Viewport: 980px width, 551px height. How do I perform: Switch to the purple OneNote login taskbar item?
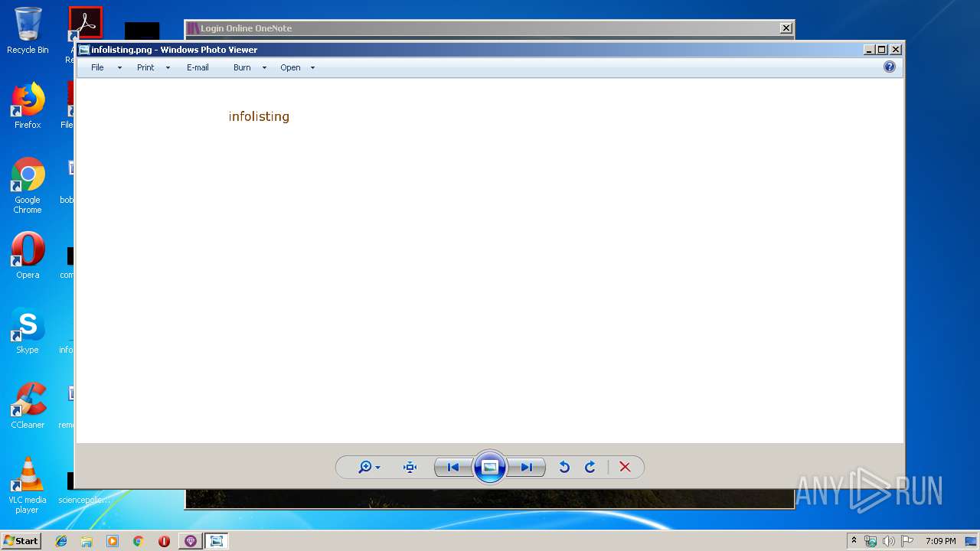191,541
